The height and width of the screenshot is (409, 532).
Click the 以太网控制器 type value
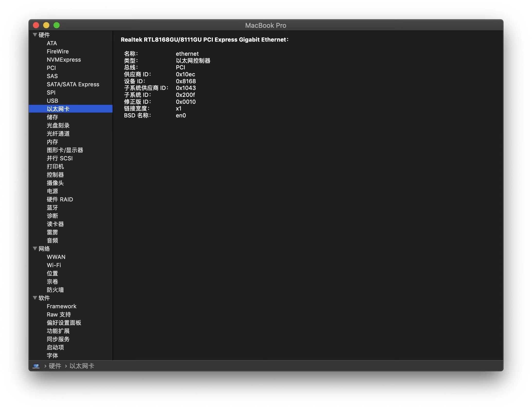193,61
